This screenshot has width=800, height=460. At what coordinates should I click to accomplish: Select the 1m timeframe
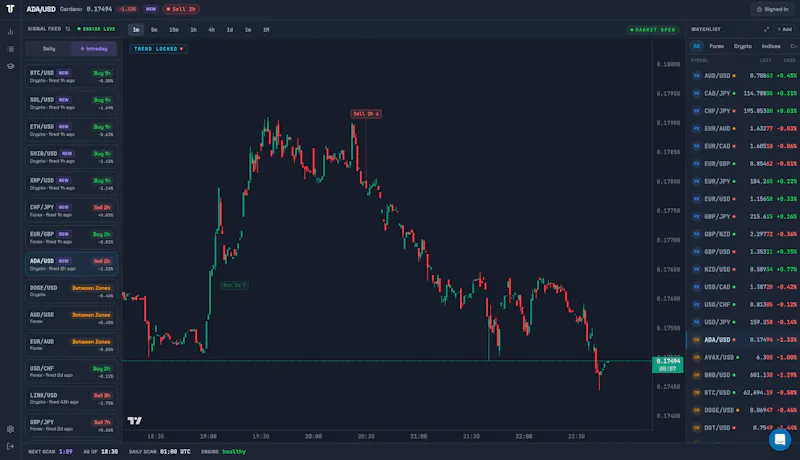click(136, 30)
